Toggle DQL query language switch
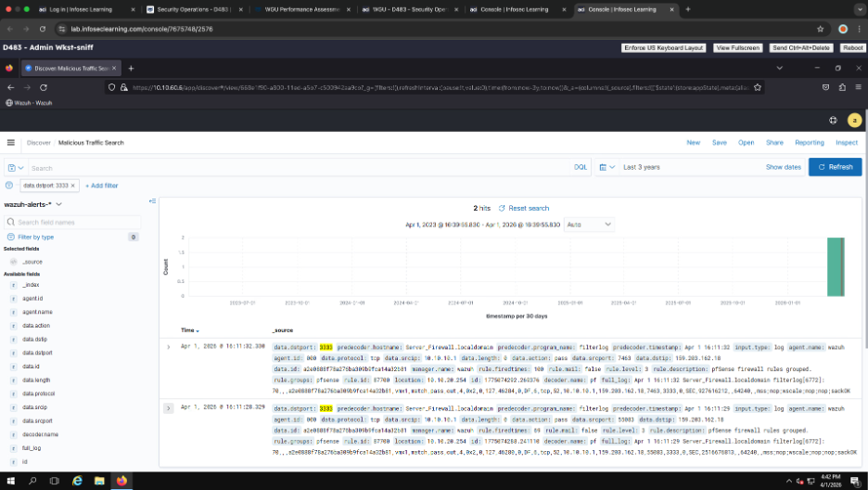The image size is (868, 490). [x=580, y=167]
